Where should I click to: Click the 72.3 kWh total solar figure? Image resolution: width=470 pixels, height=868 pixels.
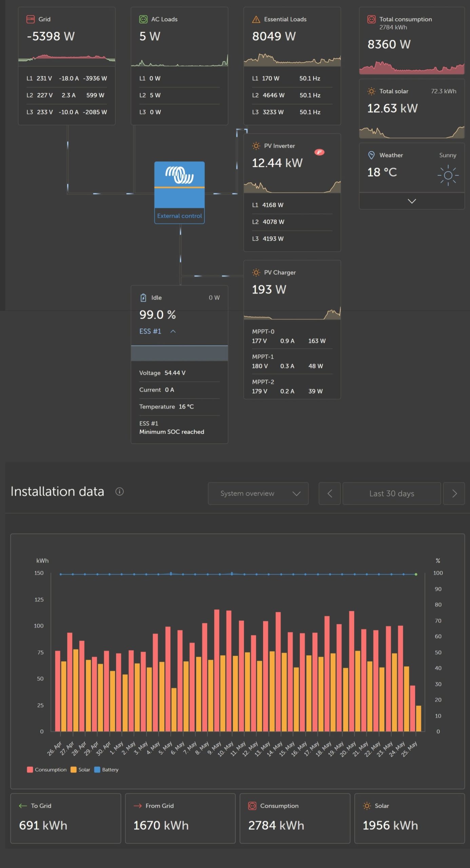(444, 91)
